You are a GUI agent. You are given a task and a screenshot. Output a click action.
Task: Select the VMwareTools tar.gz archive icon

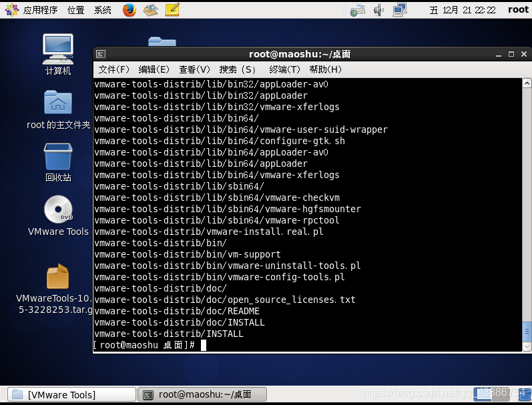[x=55, y=290]
